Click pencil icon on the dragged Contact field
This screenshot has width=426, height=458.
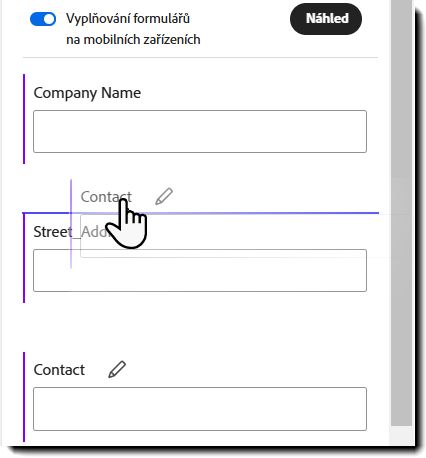coord(164,196)
